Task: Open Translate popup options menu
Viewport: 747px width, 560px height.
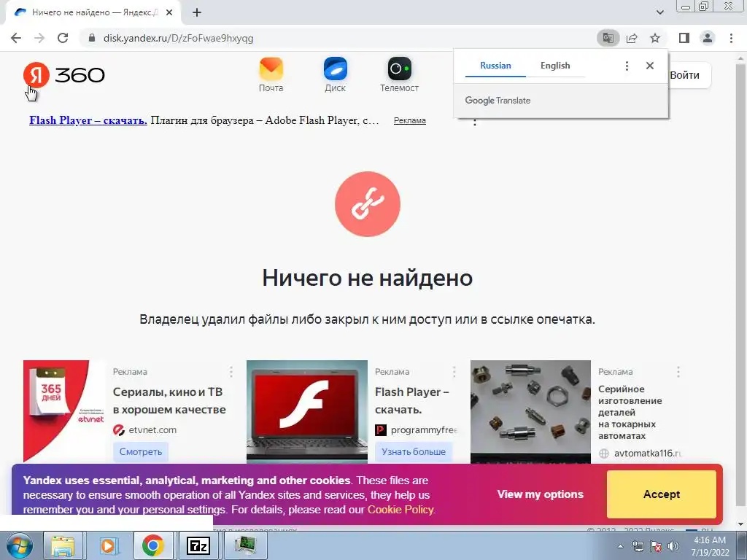Action: click(x=627, y=66)
